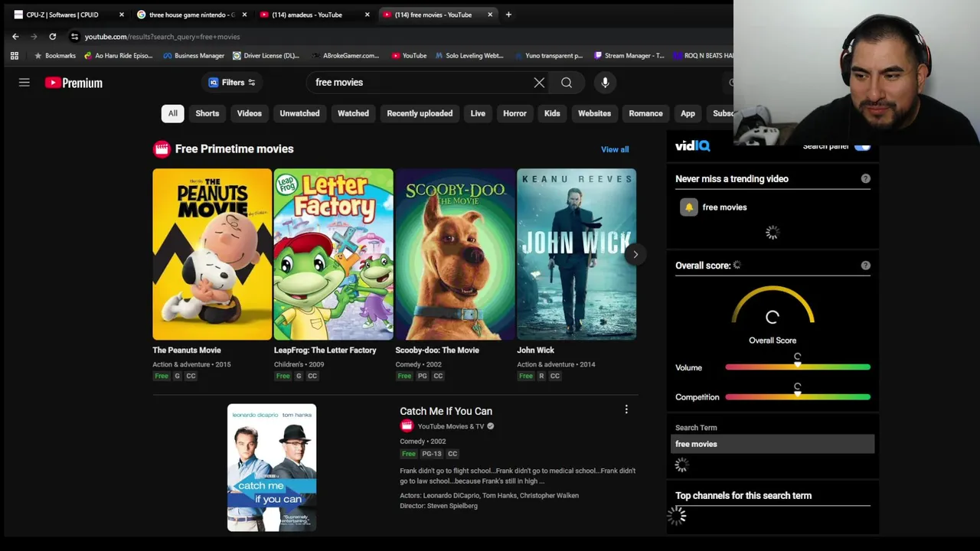
Task: Open LeapFrog: The Letter Factory title link
Action: [x=325, y=350]
